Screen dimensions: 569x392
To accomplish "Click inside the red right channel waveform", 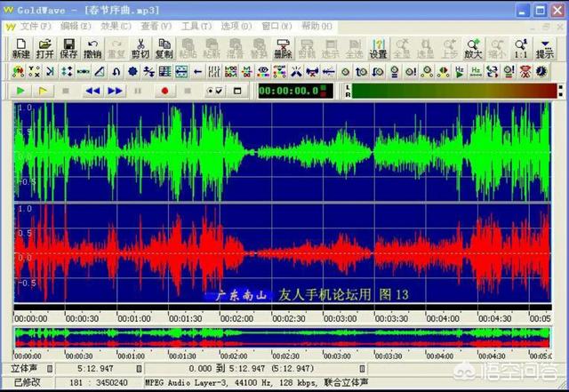I will (283, 252).
